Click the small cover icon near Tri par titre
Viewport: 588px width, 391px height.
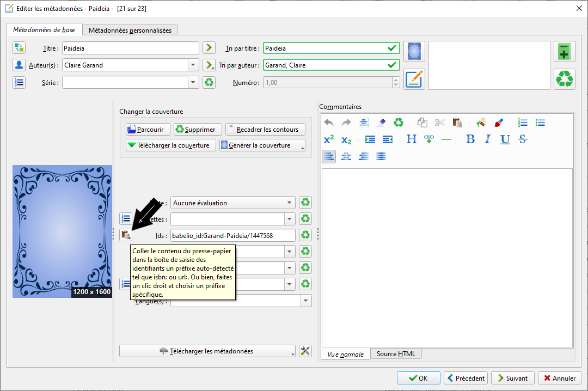coord(414,51)
